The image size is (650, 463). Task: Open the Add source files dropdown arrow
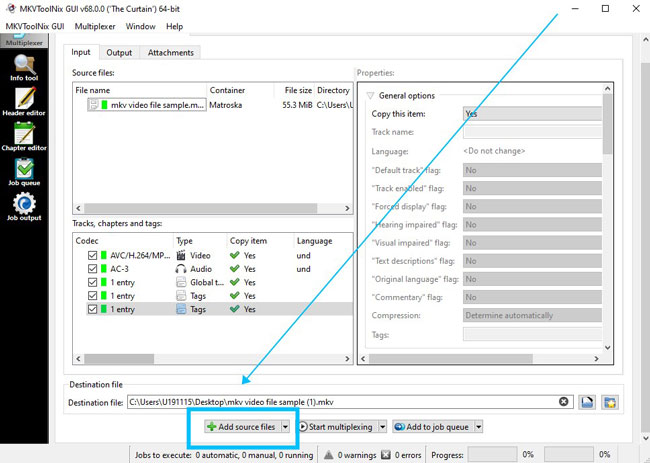click(x=286, y=427)
